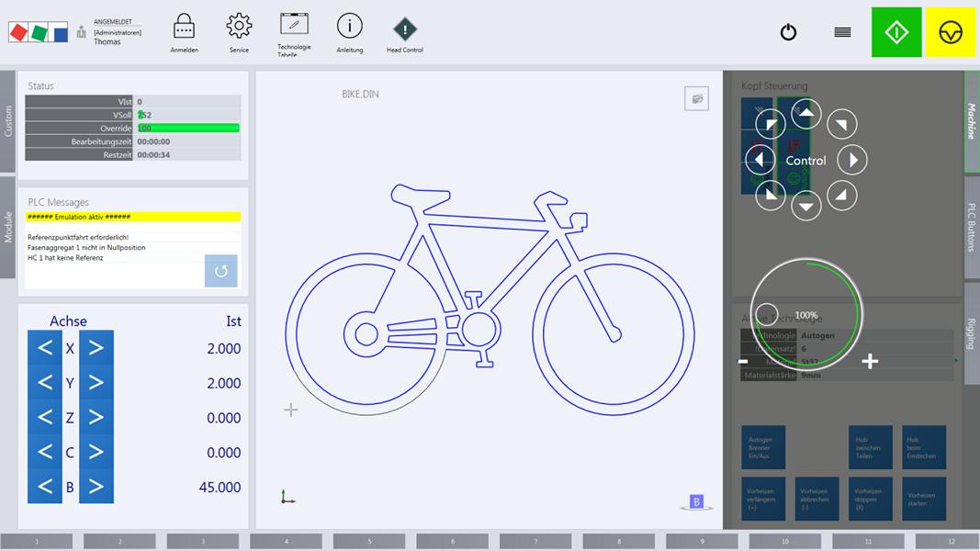Move head up with control arrow

(806, 113)
